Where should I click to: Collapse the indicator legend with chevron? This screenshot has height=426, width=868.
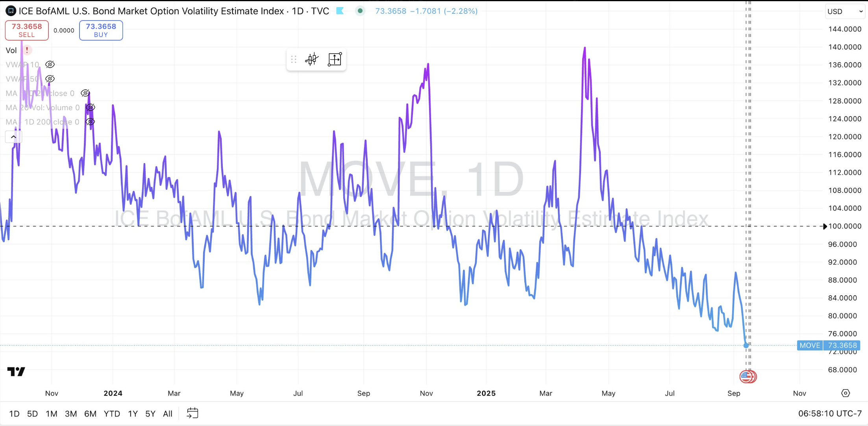point(13,137)
